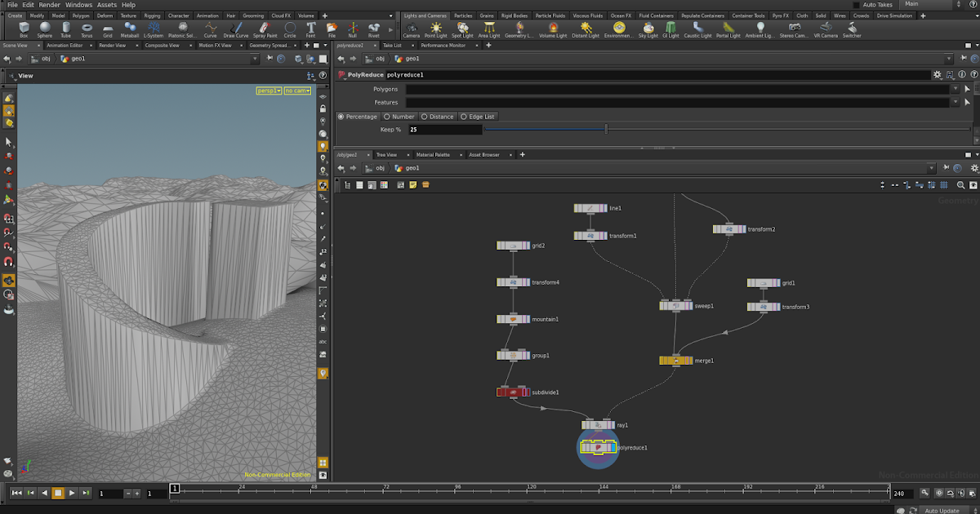
Task: Select the File shelf tool
Action: coord(332,30)
